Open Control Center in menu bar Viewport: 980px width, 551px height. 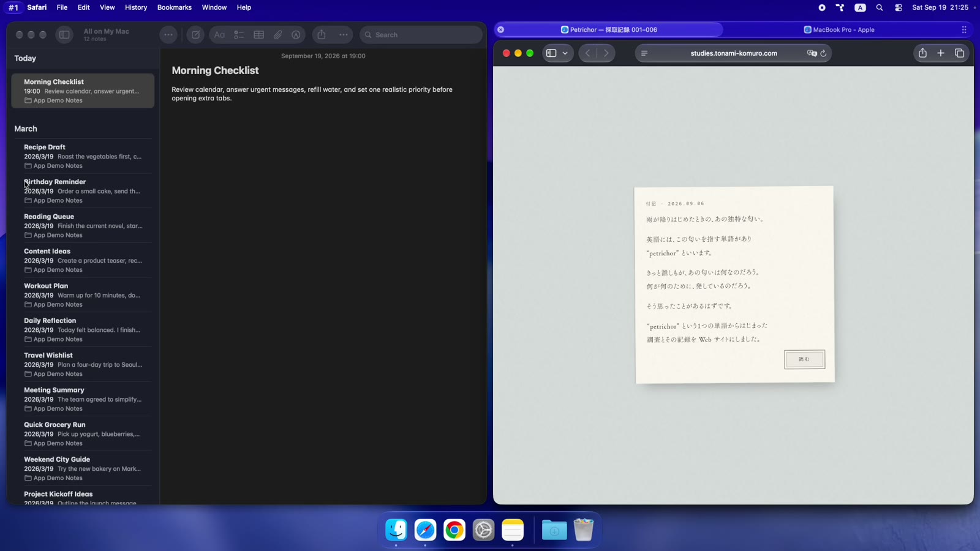899,7
